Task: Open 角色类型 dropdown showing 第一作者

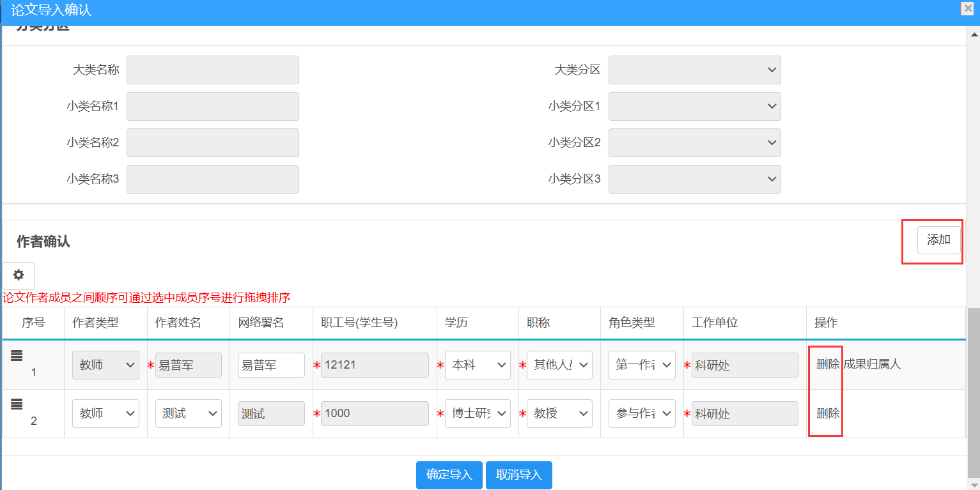Action: tap(641, 365)
